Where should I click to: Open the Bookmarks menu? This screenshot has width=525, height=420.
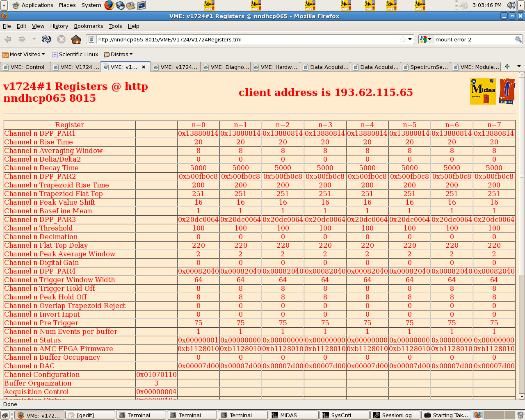pos(89,26)
